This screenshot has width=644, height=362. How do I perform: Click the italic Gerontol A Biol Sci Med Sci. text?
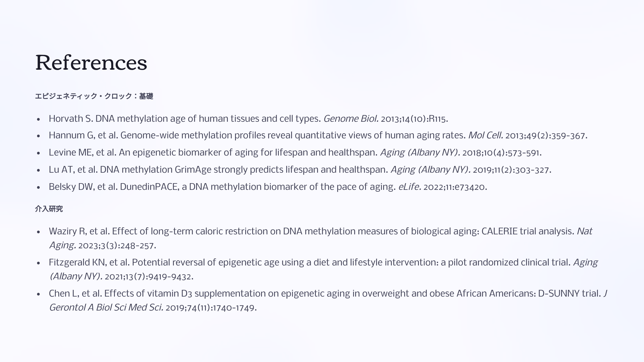coord(106,307)
